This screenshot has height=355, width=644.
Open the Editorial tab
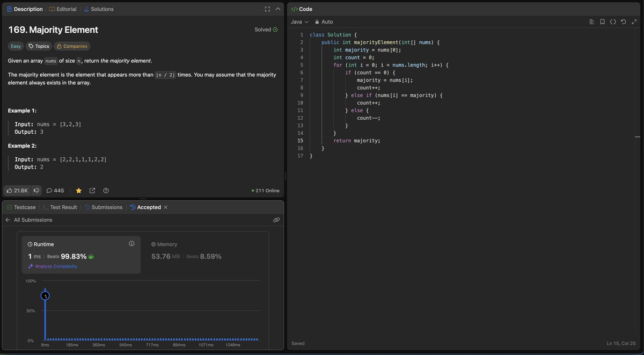(63, 9)
